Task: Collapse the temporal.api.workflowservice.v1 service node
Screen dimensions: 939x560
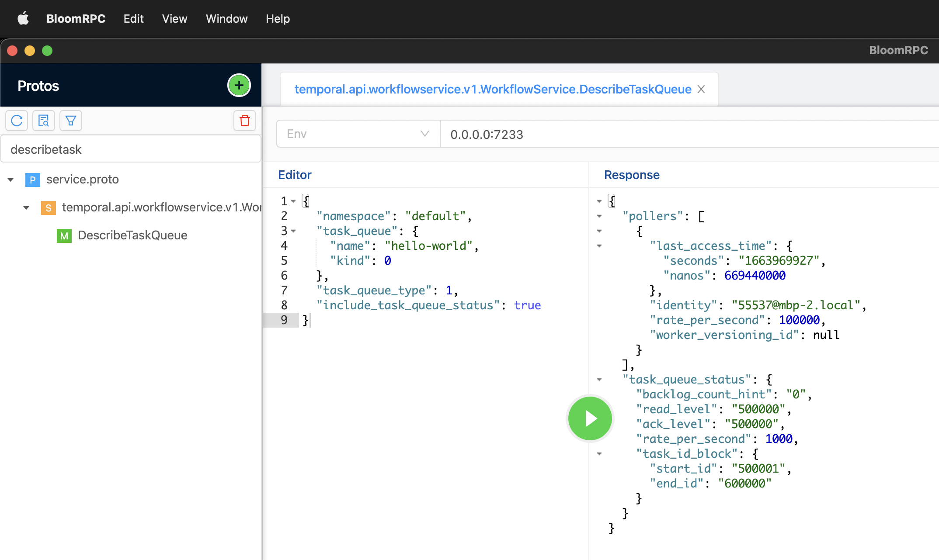Action: pos(26,207)
